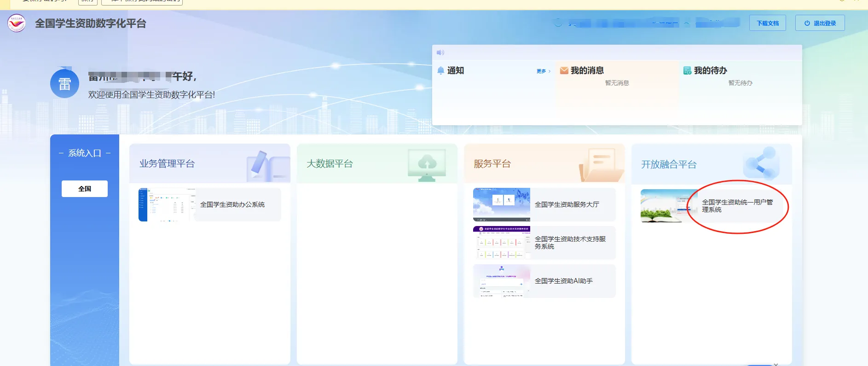Expand 更多 notifications link
The width and height of the screenshot is (868, 366).
pyautogui.click(x=543, y=71)
